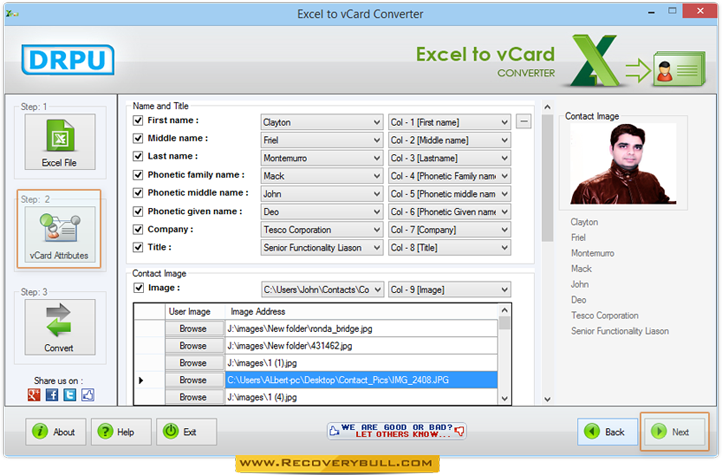This screenshot has width=722, height=475.
Task: Click the Exit button
Action: click(186, 432)
